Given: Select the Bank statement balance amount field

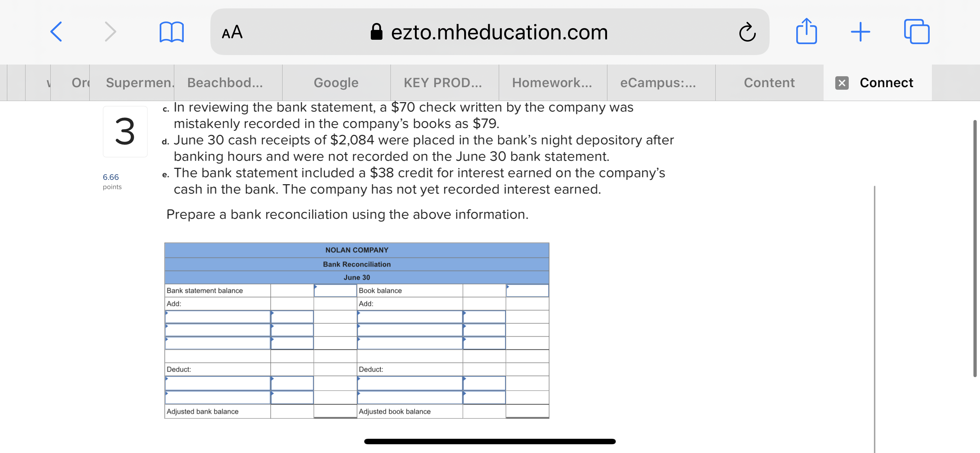Looking at the screenshot, I should point(335,290).
